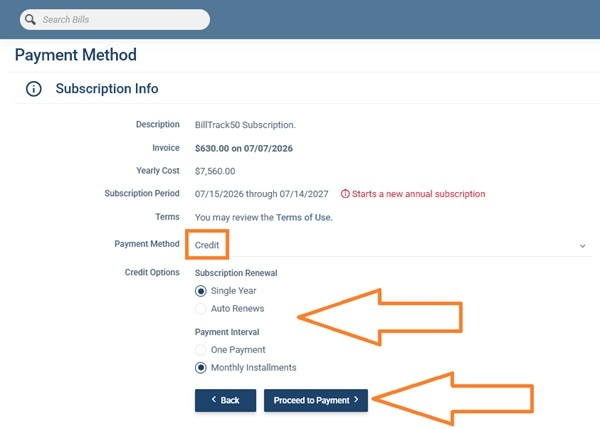Focus the Search Bills input field

[x=115, y=20]
